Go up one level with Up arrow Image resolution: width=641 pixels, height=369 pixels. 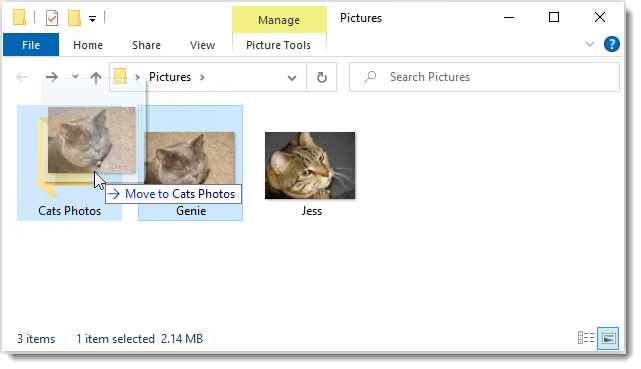click(x=96, y=77)
